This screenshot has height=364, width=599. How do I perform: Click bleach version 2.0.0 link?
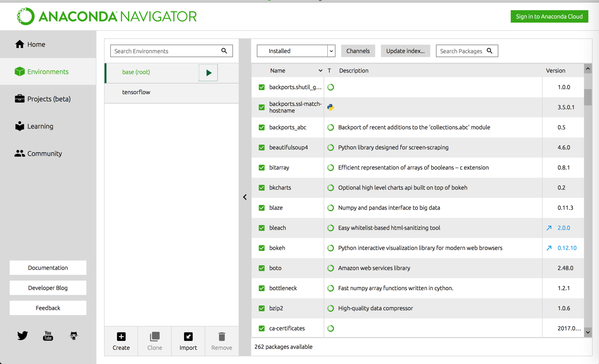[564, 228]
